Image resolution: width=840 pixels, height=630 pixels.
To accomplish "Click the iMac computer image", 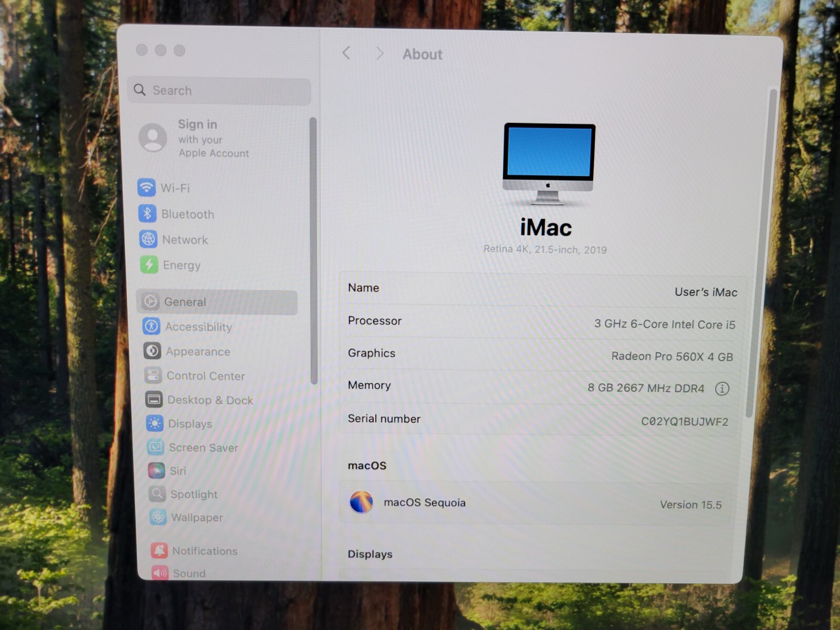I will coord(549,164).
